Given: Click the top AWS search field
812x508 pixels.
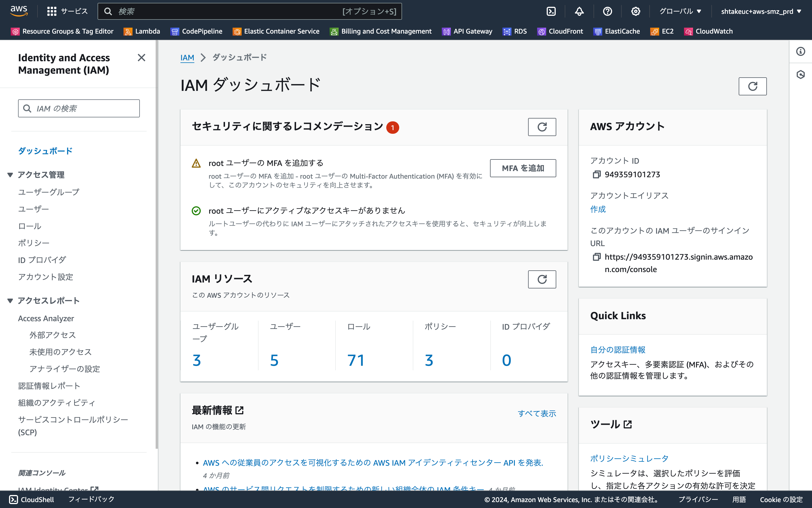Looking at the screenshot, I should click(x=250, y=11).
